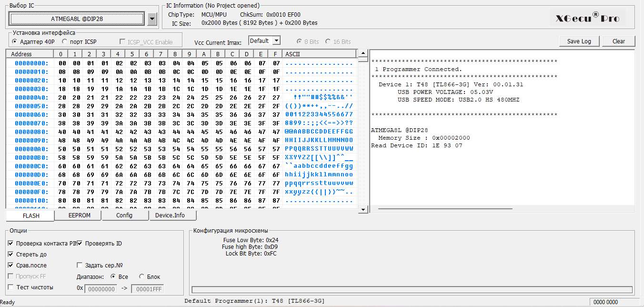Screen dimensions: 644x307
Task: Click the log line 'Read Device ID: 1E 93 07'
Action: [x=417, y=145]
